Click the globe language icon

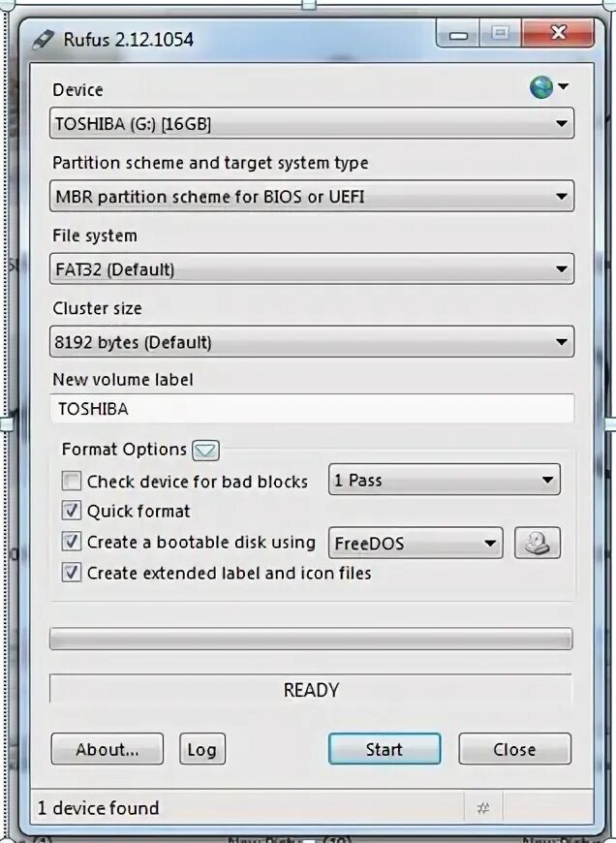click(542, 88)
